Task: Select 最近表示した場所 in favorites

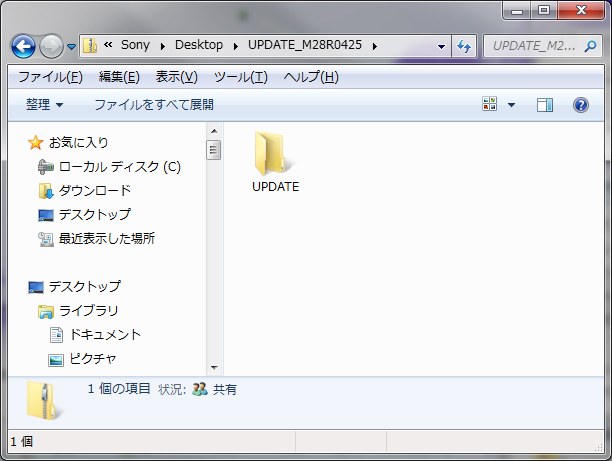Action: point(106,238)
